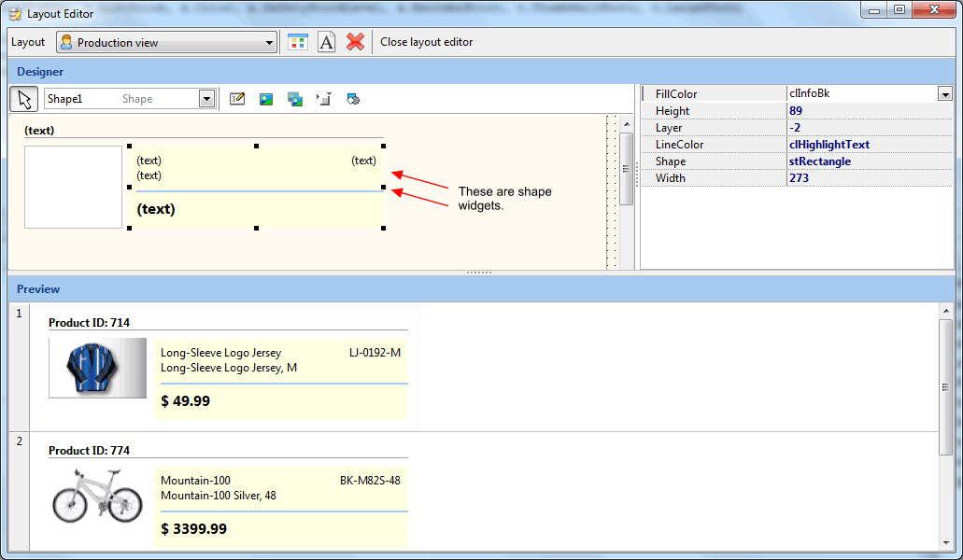Select the Height property value 89
963x560 pixels.
(795, 111)
